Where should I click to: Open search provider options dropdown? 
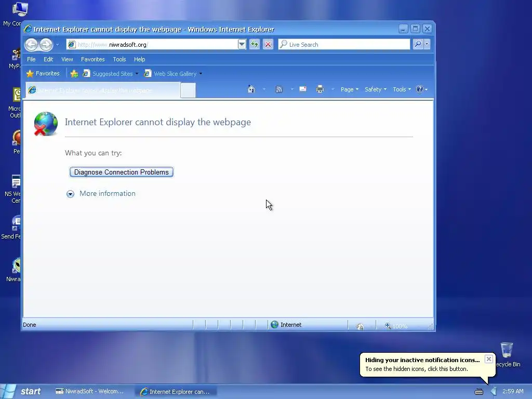pyautogui.click(x=427, y=44)
